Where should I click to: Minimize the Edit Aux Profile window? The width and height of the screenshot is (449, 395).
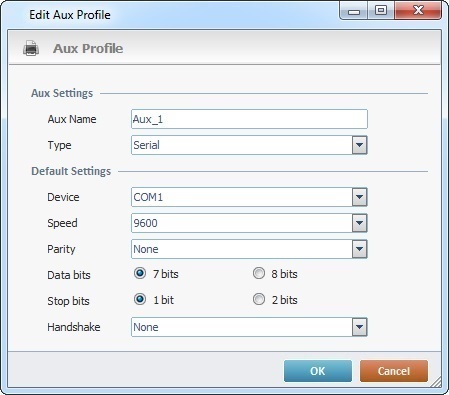pos(354,11)
